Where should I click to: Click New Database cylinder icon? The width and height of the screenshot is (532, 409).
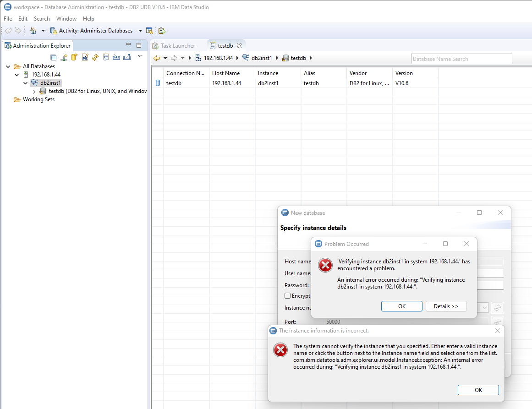pyautogui.click(x=74, y=57)
